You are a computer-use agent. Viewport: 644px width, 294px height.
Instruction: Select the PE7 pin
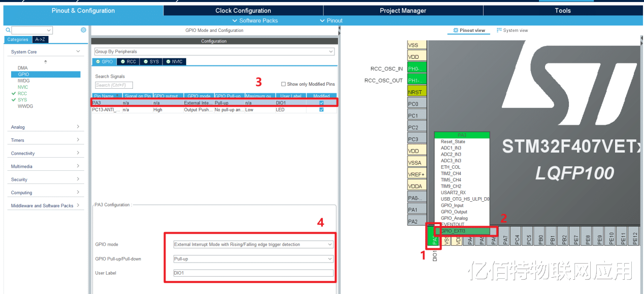tap(576, 237)
